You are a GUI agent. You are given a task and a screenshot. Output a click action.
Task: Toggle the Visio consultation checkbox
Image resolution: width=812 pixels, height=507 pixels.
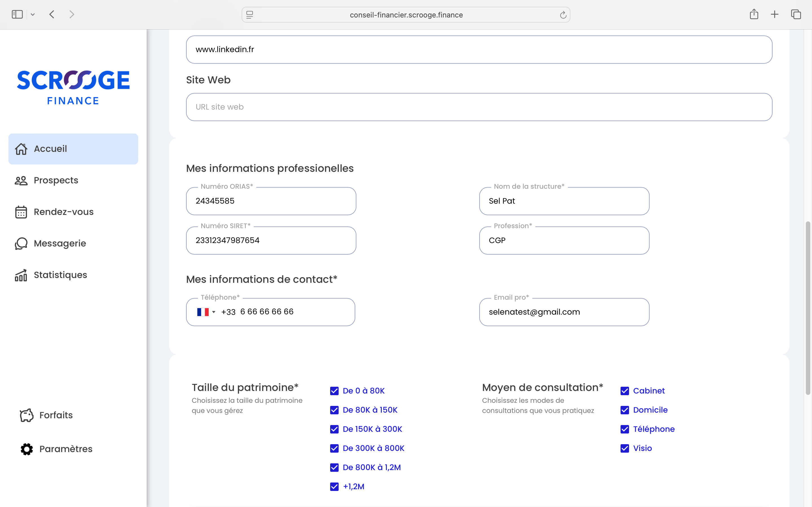coord(625,448)
